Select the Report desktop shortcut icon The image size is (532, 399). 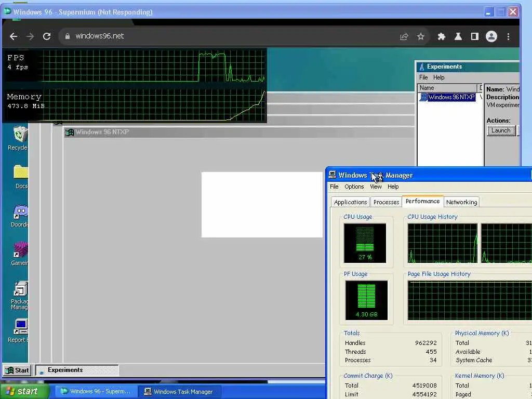point(19,331)
